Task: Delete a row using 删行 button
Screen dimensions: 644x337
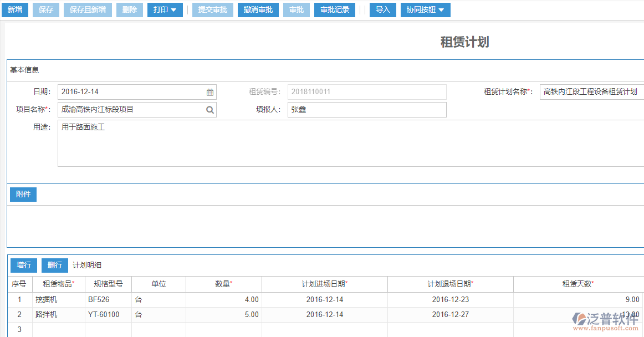Action: (x=55, y=265)
